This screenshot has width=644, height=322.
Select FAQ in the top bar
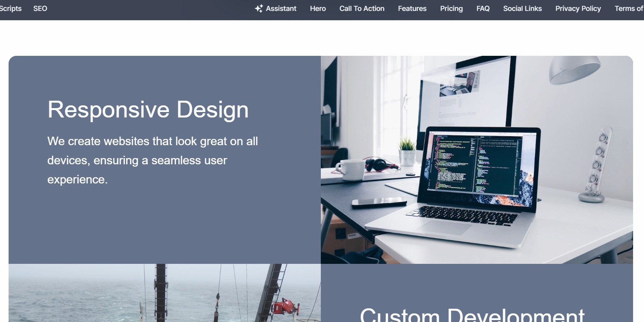pyautogui.click(x=483, y=9)
